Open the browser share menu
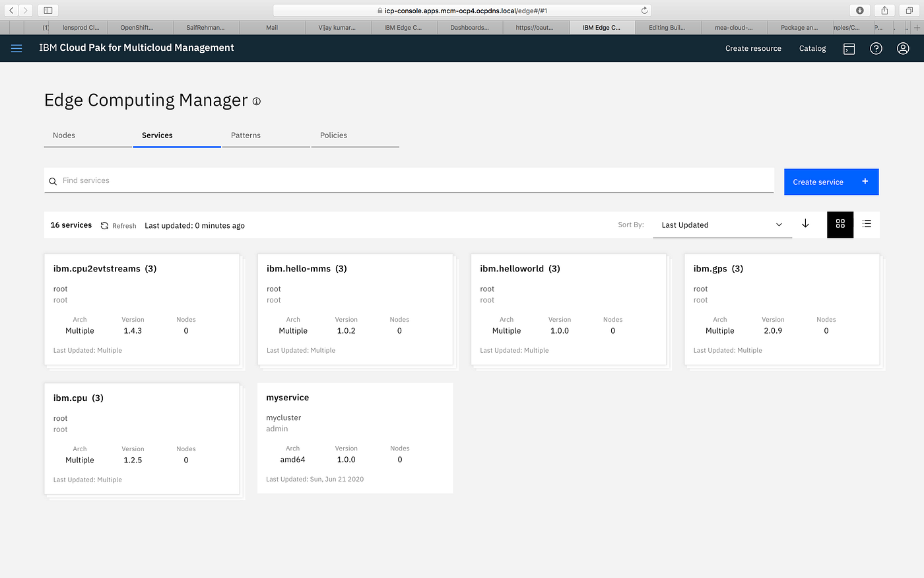Screen dimensions: 924x578 (x=883, y=11)
